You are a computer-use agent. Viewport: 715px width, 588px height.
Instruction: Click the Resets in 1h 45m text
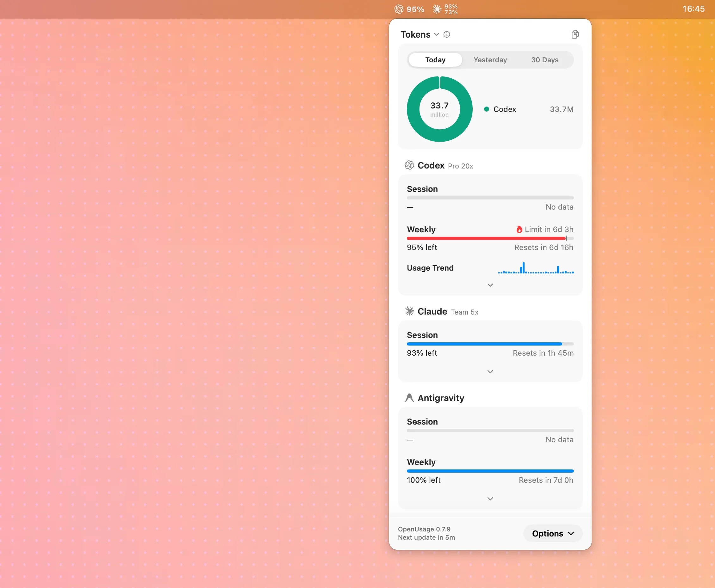click(543, 353)
